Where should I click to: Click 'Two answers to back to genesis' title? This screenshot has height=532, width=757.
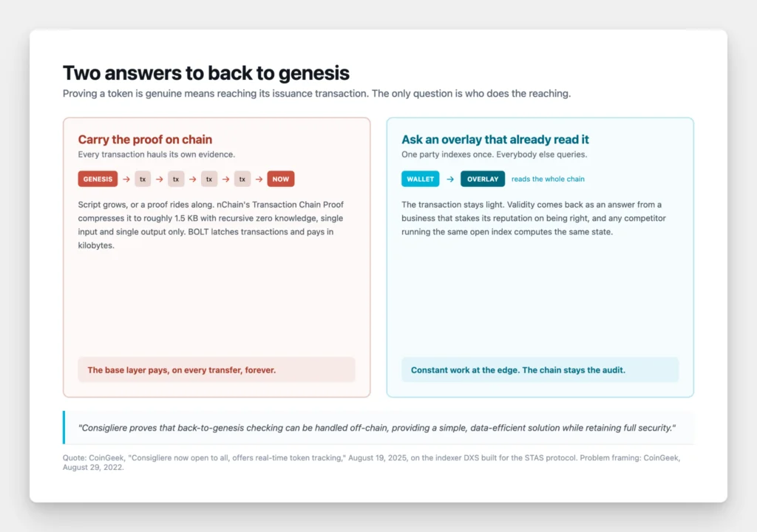coord(206,73)
